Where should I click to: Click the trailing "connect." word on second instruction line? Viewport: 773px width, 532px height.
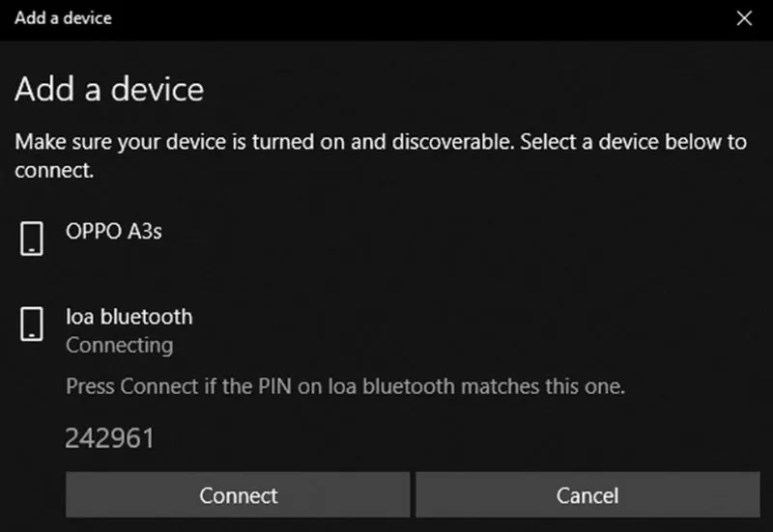54,171
